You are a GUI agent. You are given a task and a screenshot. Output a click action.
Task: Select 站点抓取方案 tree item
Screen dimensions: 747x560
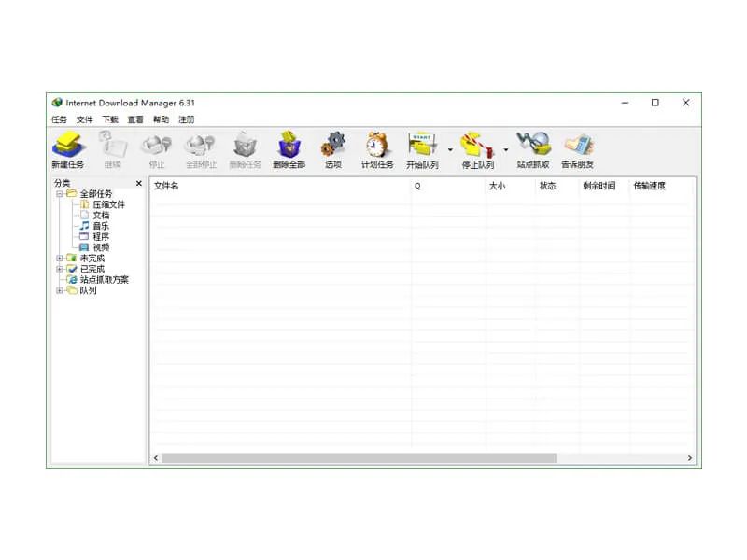pyautogui.click(x=105, y=279)
